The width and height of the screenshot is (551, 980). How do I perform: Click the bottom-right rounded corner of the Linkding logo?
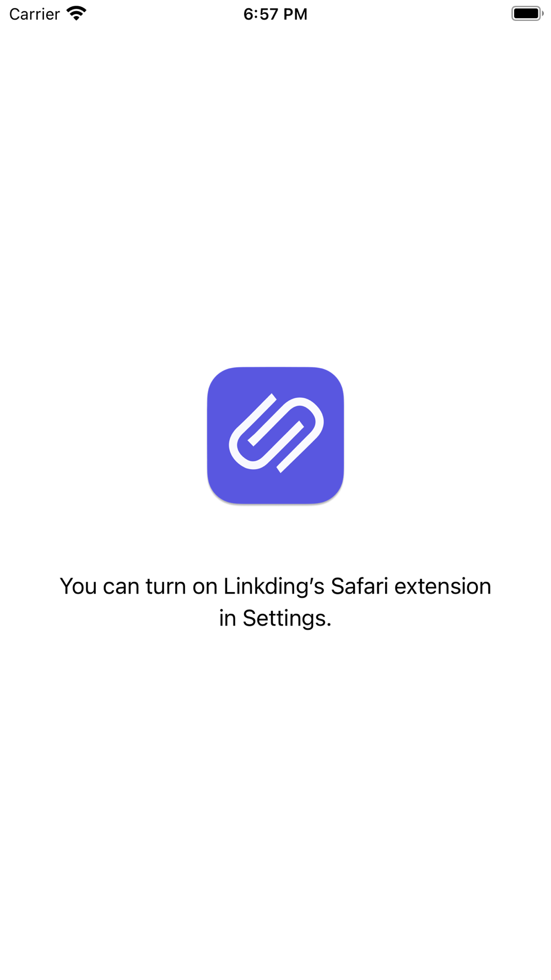point(332,492)
